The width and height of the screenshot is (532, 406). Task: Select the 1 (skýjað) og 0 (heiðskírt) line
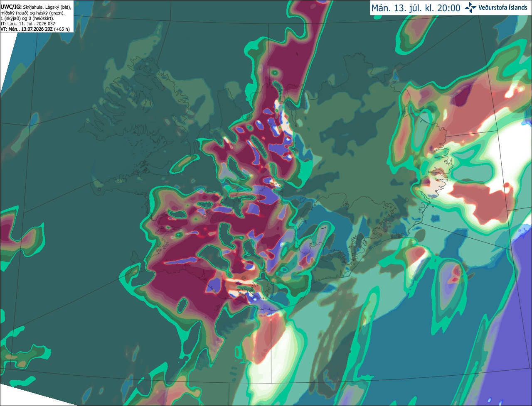click(27, 18)
